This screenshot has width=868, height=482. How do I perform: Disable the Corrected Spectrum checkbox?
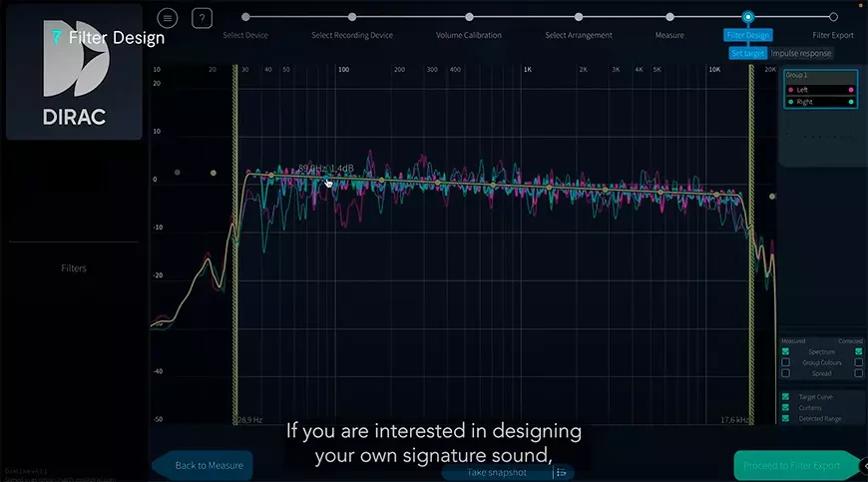click(x=858, y=351)
